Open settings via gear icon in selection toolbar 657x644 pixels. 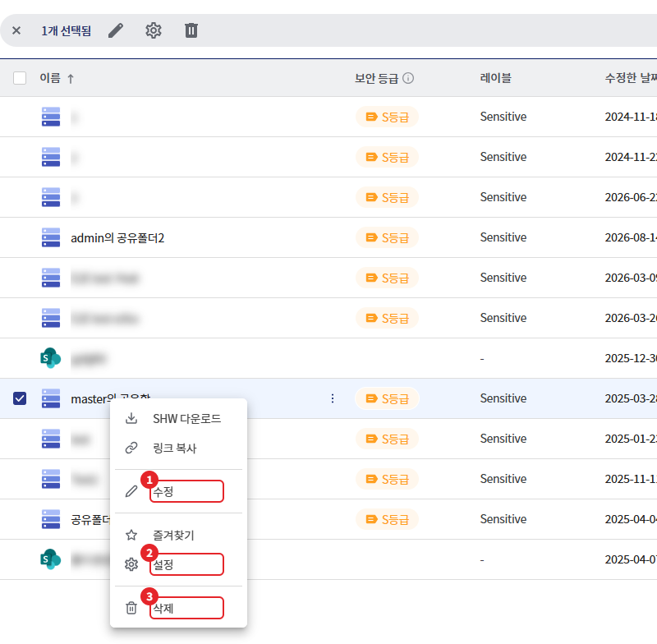tap(154, 30)
